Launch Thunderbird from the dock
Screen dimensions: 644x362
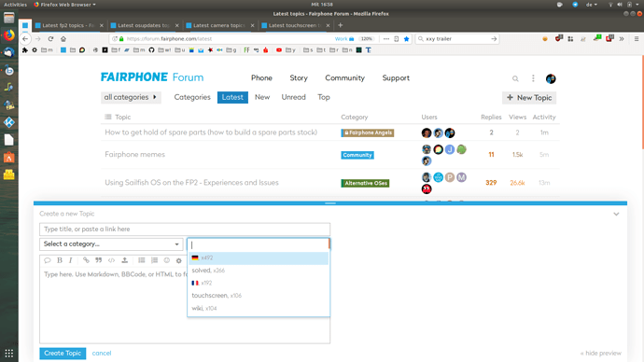9,52
